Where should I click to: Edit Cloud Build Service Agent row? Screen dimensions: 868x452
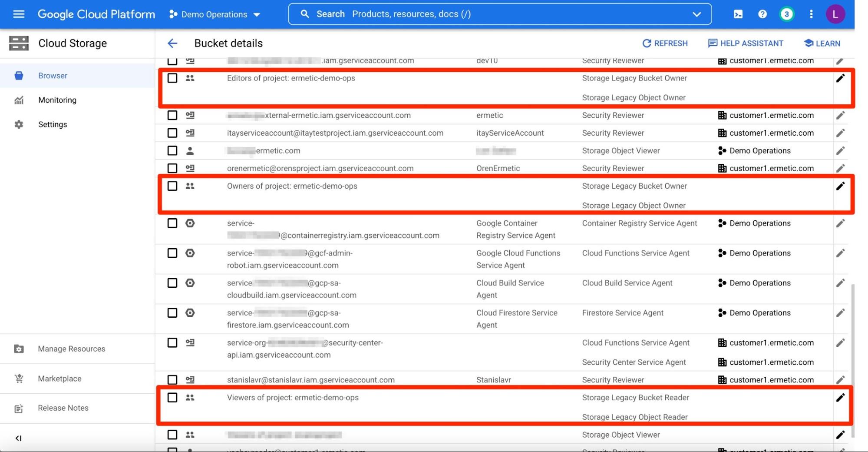coord(840,283)
